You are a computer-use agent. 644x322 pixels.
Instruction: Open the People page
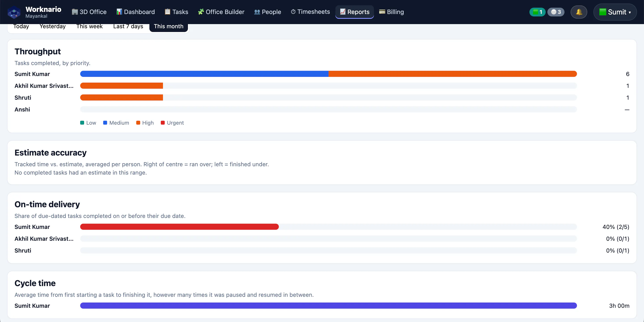267,12
